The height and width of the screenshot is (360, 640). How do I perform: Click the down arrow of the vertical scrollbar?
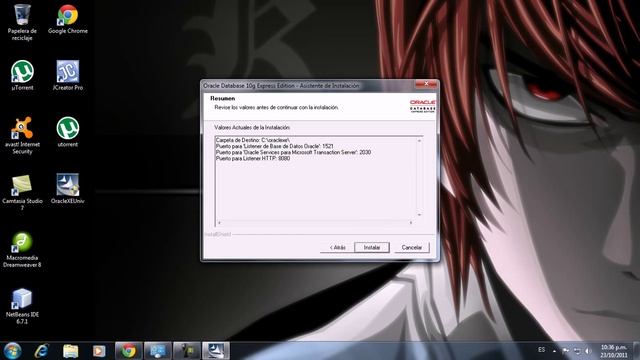click(x=419, y=215)
